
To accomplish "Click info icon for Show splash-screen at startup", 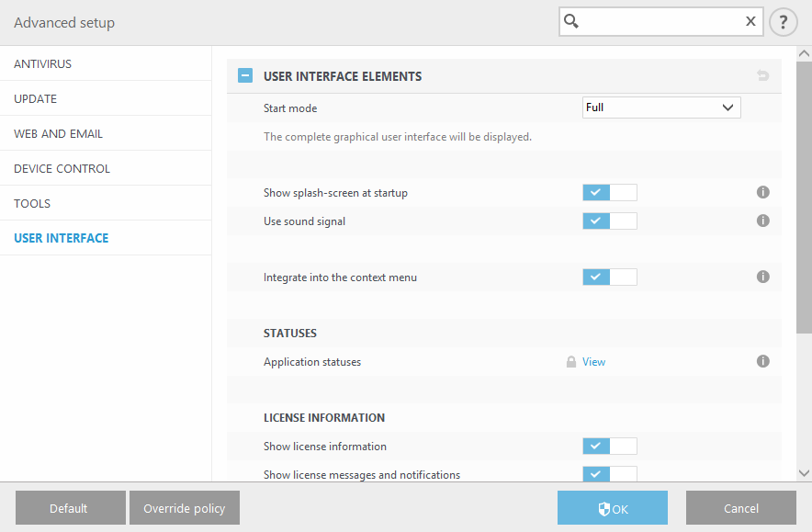I will click(x=762, y=193).
